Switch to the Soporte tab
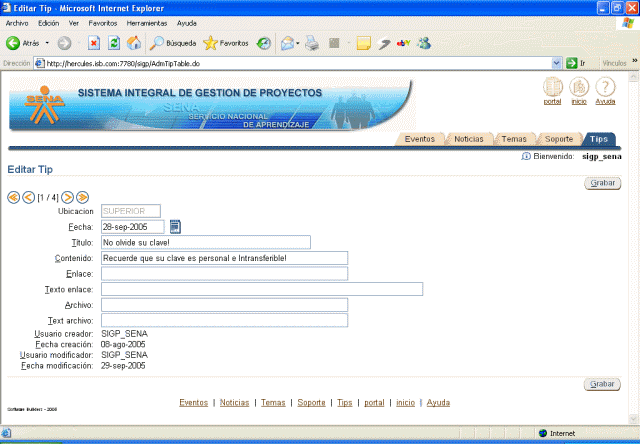This screenshot has height=444, width=640. click(x=559, y=139)
